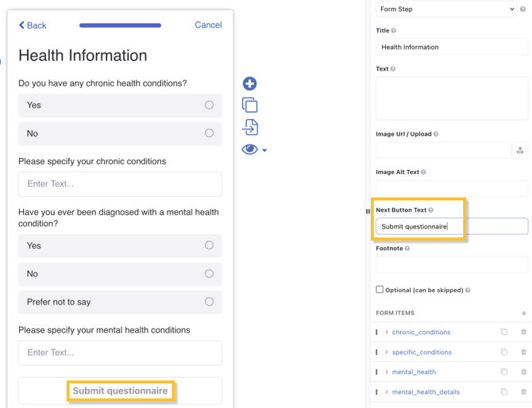532x408 pixels.
Task: Click the import step icon
Action: [249, 127]
